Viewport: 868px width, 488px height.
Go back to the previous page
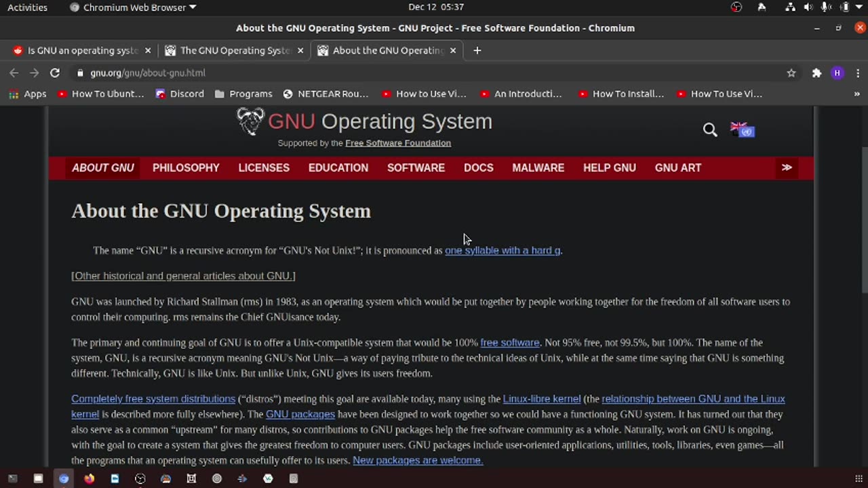(14, 73)
